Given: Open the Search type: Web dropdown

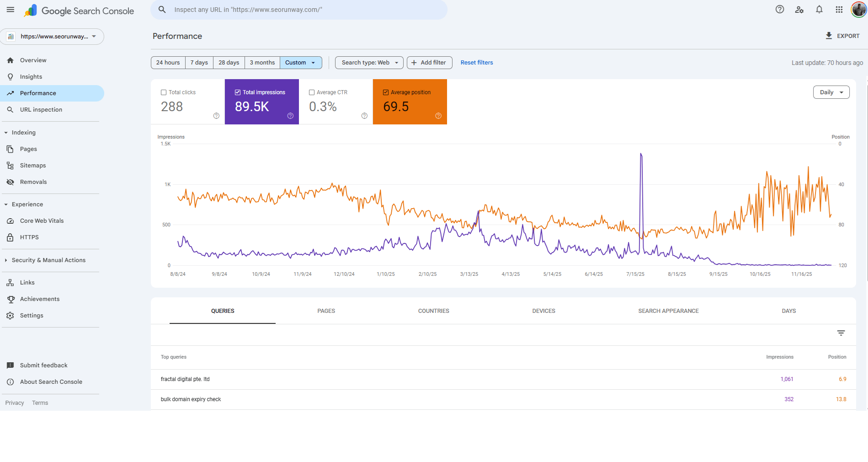Looking at the screenshot, I should tap(369, 63).
